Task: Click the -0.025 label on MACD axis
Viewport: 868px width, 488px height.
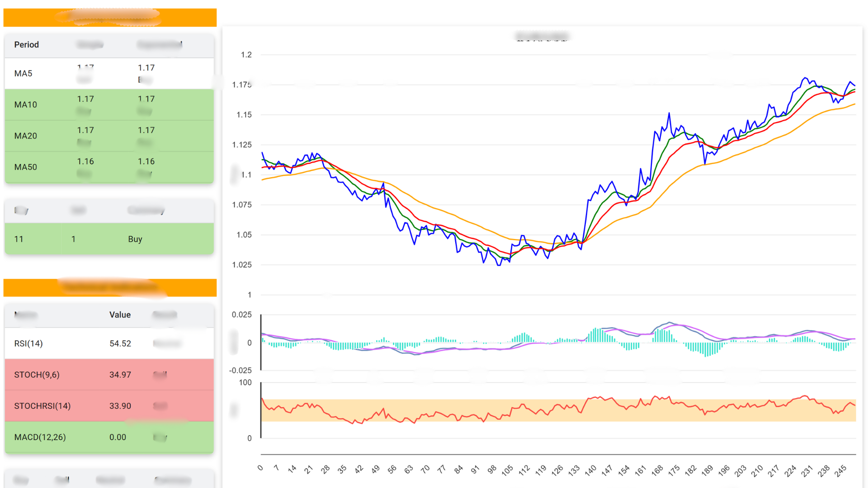Action: tap(241, 371)
